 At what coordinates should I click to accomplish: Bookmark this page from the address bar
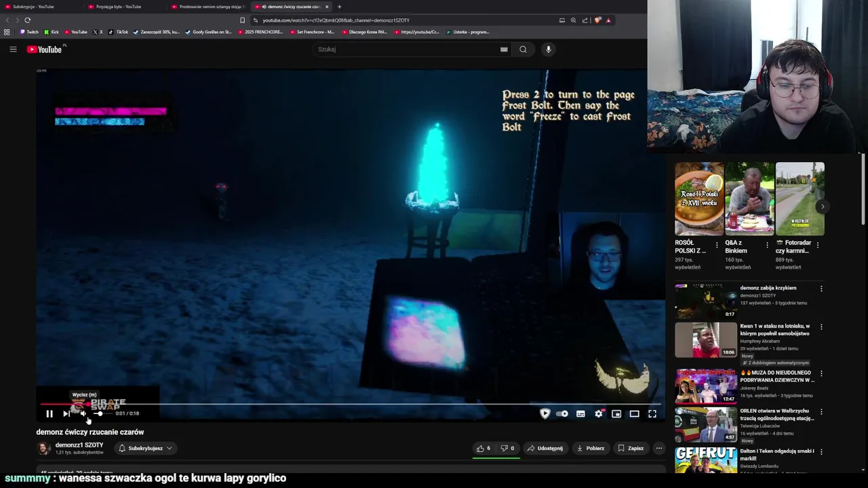(242, 20)
